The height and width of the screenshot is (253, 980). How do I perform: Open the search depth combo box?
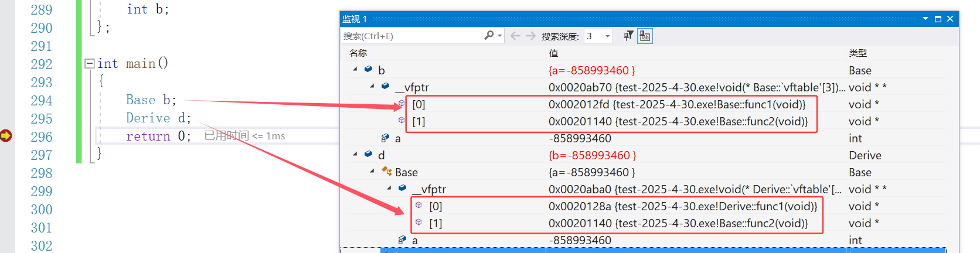pyautogui.click(x=598, y=36)
